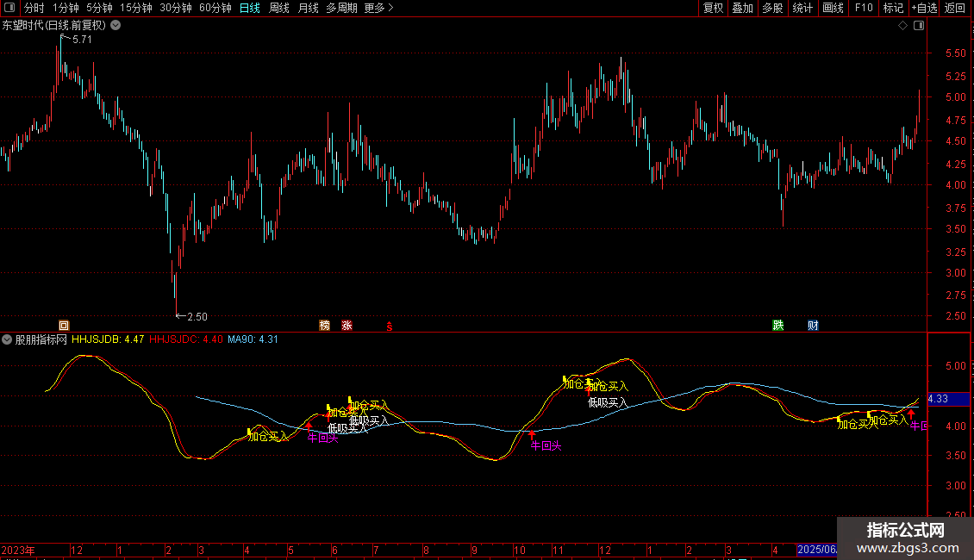The image size is (974, 560).
Task: Open the 多股 multi-stock view
Action: point(772,8)
